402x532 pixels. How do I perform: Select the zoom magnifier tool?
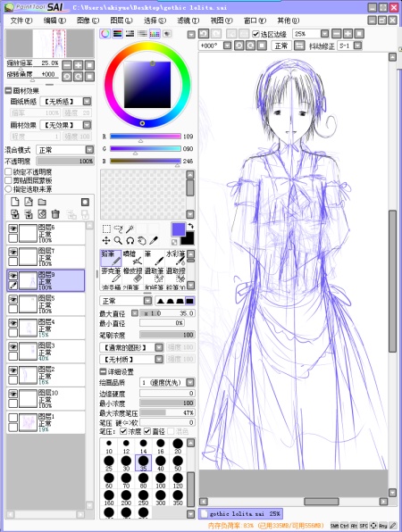click(x=118, y=240)
